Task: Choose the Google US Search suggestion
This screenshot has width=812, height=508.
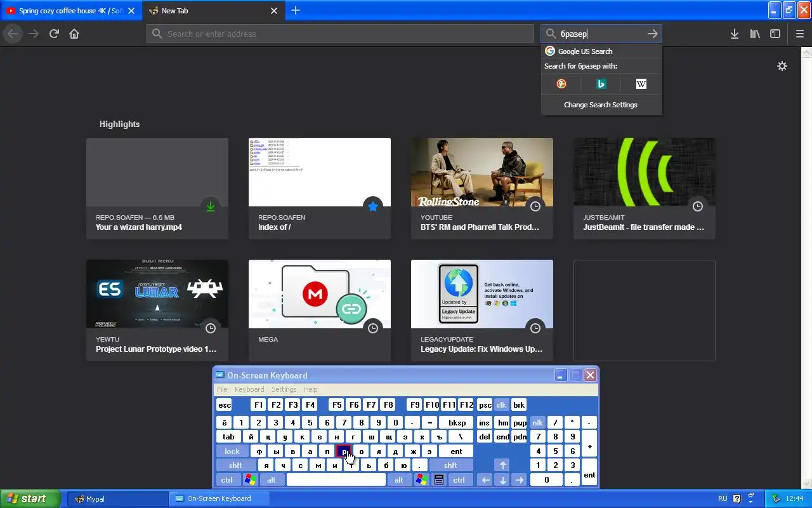Action: pos(601,51)
